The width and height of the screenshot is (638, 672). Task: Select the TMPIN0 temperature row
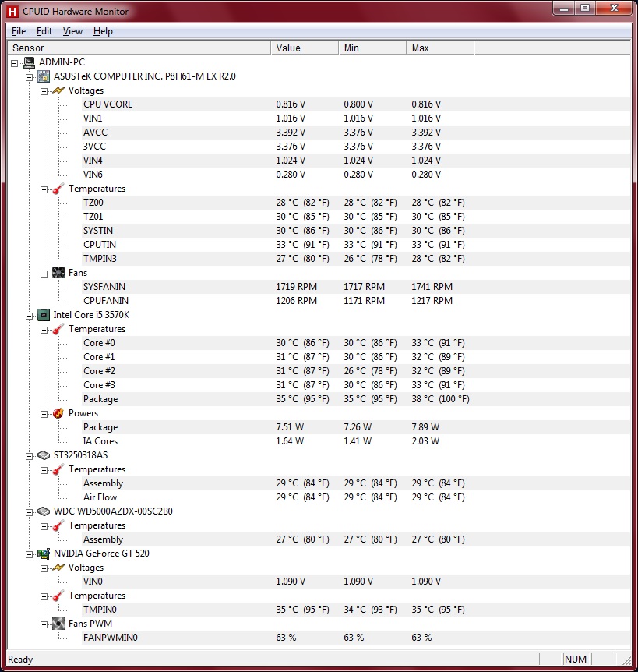(x=355, y=610)
